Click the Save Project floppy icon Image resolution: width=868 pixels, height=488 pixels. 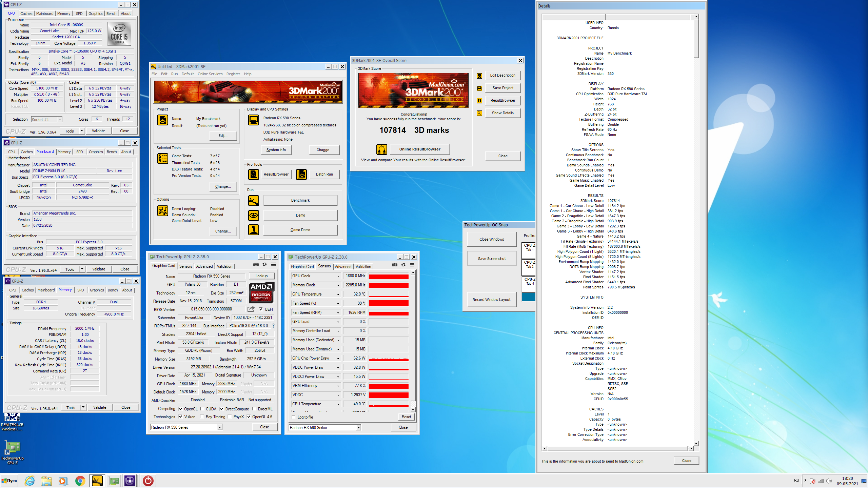pos(479,88)
